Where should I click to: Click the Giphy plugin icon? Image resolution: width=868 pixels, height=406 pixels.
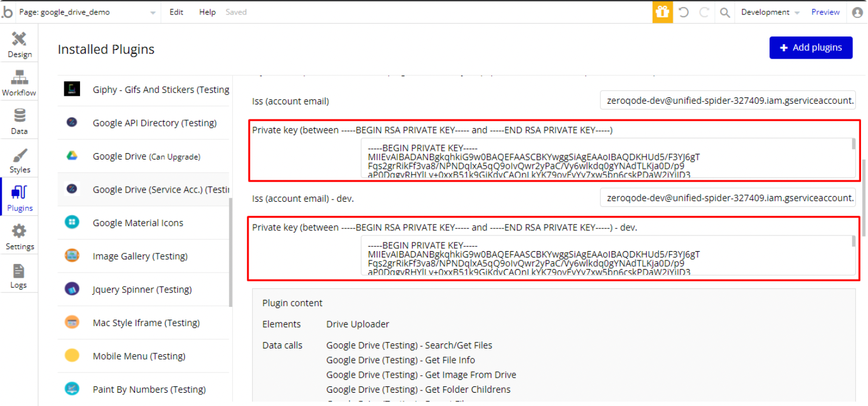(72, 89)
